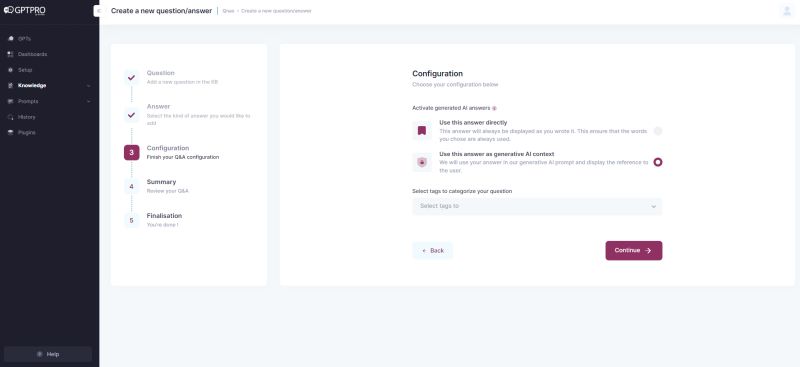
Task: Click the Create a new question/answer page title
Action: [161, 11]
